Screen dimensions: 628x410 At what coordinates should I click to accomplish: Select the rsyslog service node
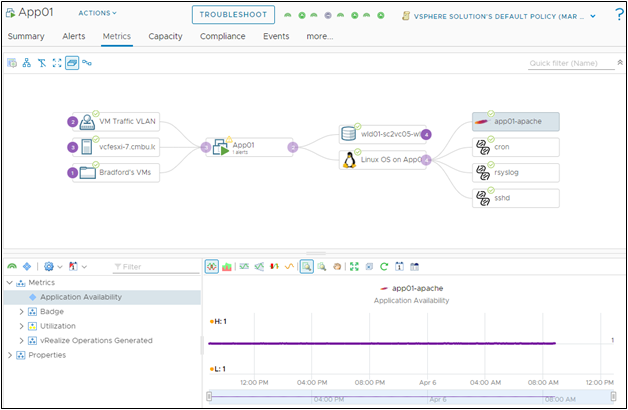pos(516,173)
